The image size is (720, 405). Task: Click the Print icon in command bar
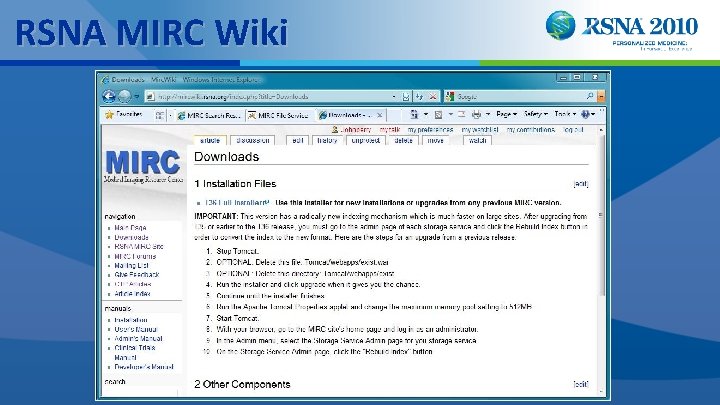(477, 114)
